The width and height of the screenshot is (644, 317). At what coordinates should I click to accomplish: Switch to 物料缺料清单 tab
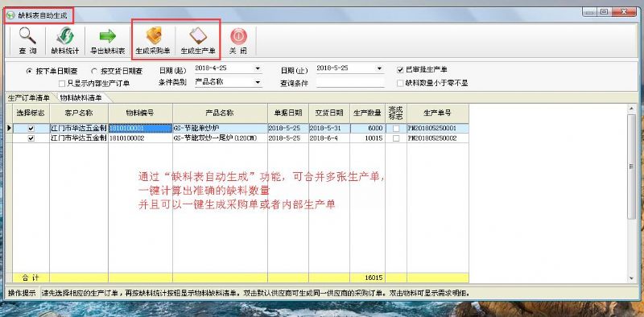click(x=81, y=98)
